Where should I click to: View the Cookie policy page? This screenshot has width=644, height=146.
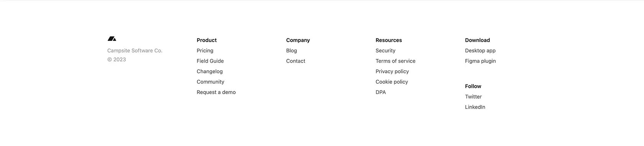[x=392, y=82]
